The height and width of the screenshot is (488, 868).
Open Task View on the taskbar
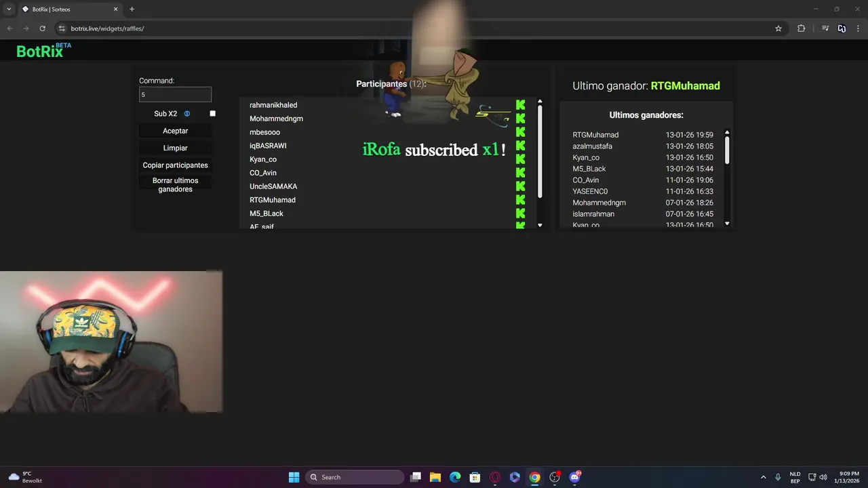pos(416,477)
